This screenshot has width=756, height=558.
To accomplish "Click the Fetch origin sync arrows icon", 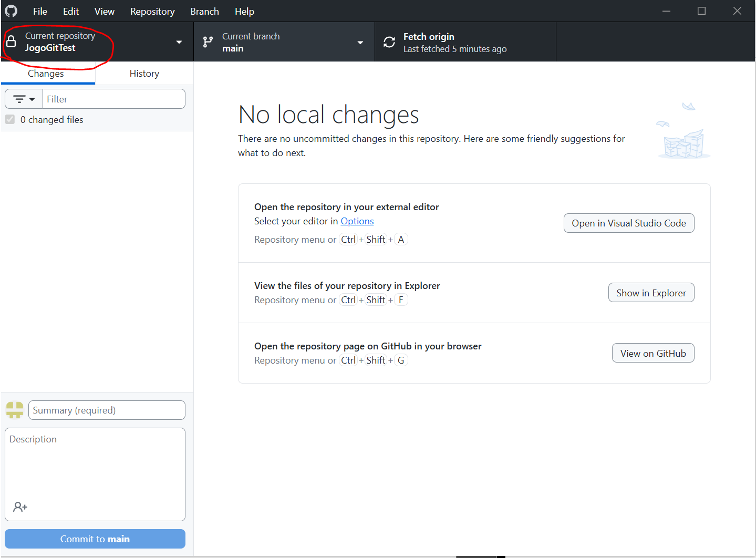I will [389, 42].
